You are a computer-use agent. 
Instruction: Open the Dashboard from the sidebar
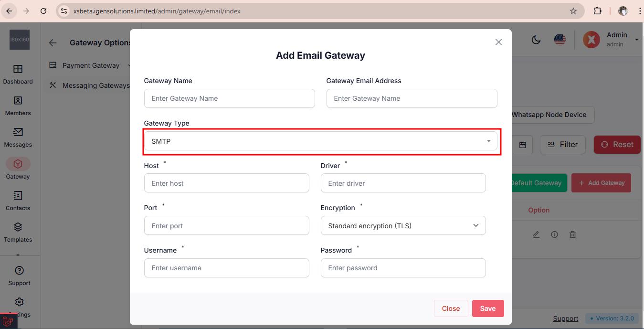[x=18, y=74]
